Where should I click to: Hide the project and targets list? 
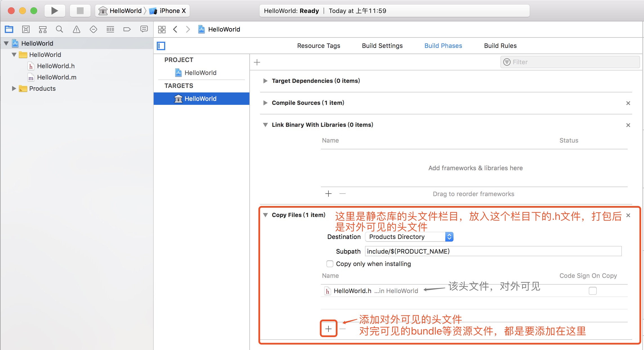pos(161,46)
